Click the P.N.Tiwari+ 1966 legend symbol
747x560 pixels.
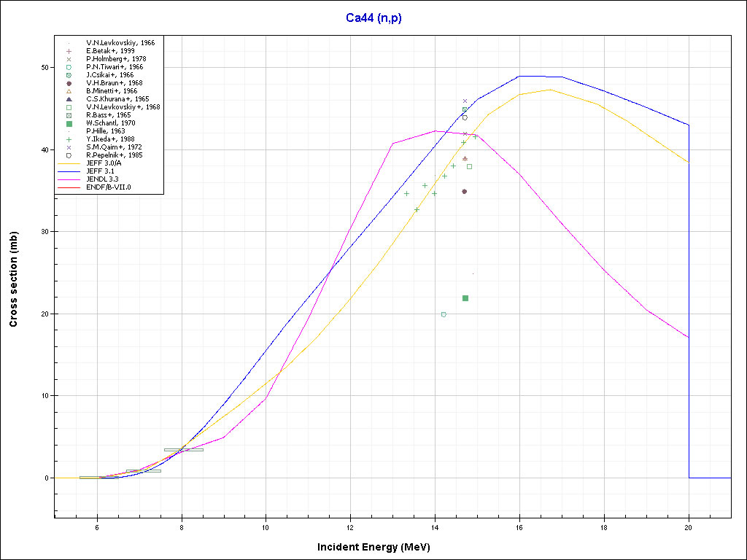[68, 67]
